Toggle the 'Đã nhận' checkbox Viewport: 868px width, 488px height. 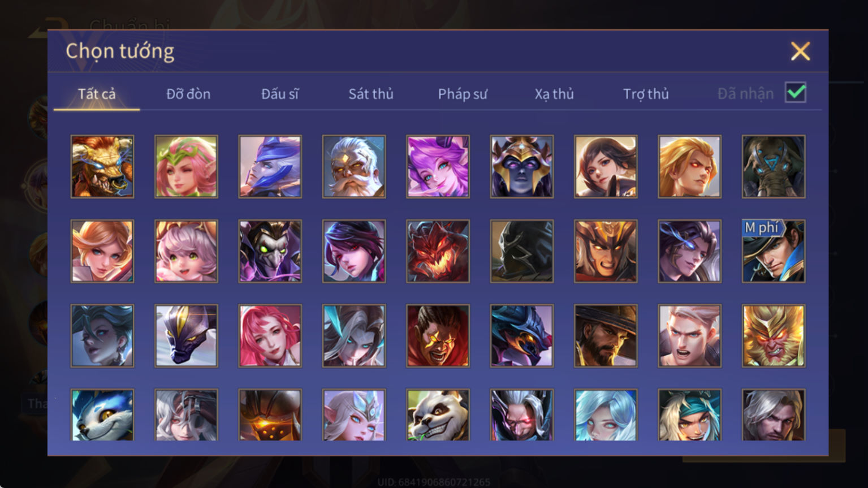pos(796,92)
